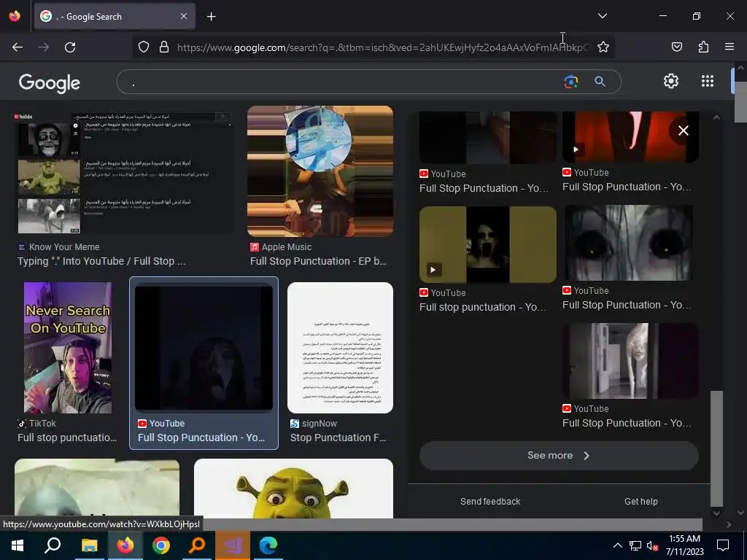Click the side panel scroll-up arrow
This screenshot has height=560, width=747.
pyautogui.click(x=716, y=117)
